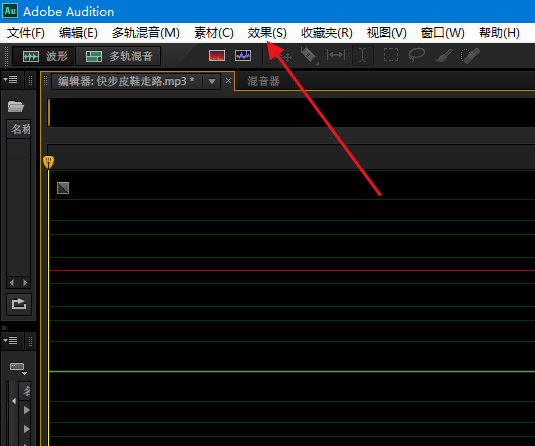535x446 pixels.
Task: Click the Adobe Audition app icon in title bar
Action: tap(10, 11)
